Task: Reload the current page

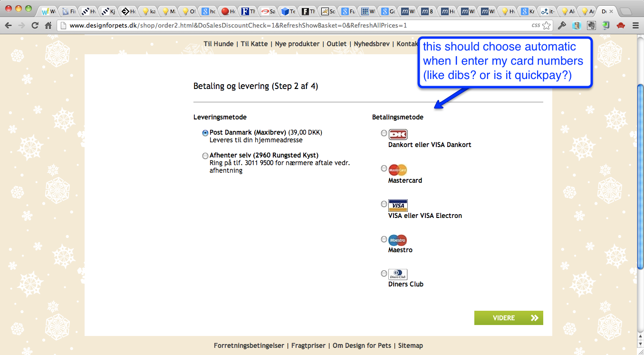Action: 35,26
